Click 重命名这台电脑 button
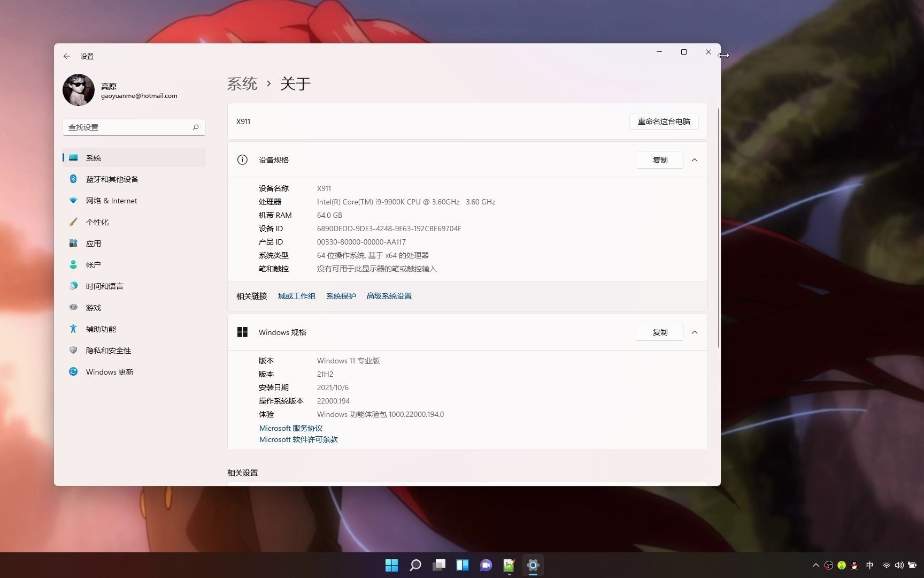 664,121
